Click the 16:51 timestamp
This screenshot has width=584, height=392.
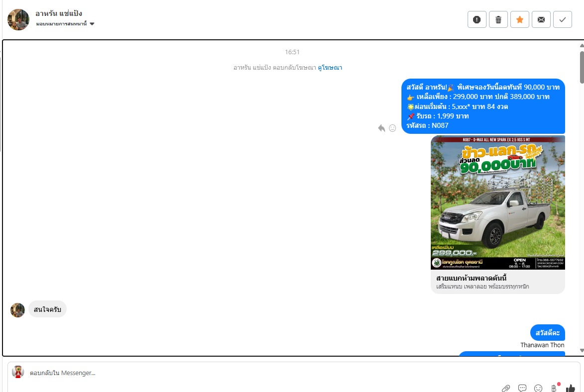click(x=292, y=52)
